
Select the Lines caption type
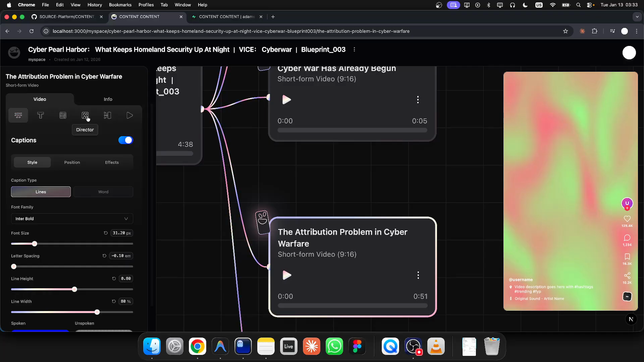(x=41, y=192)
